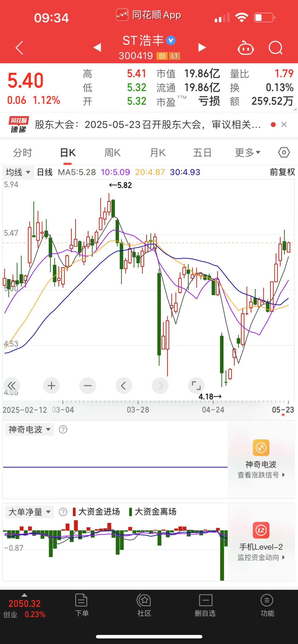Expand quote details corner triangle
The image size is (298, 644).
[x=295, y=109]
